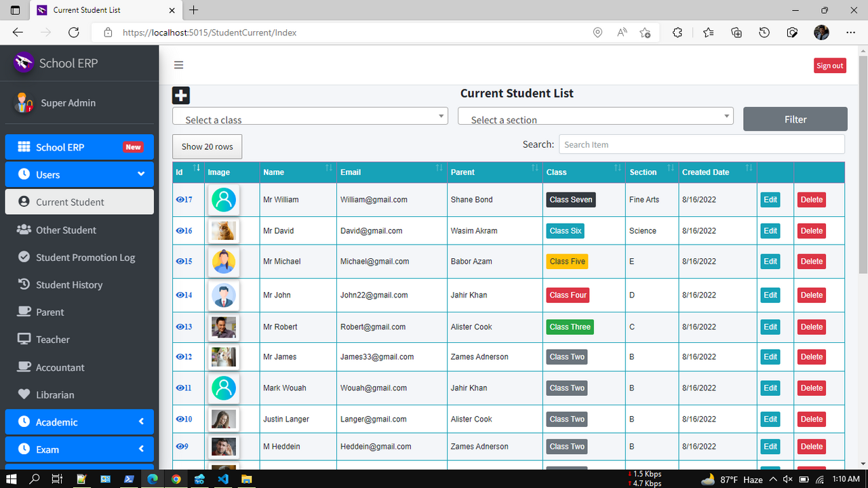Toggle the hamburger sidebar menu icon
Image resolution: width=868 pixels, height=488 pixels.
pos(179,65)
